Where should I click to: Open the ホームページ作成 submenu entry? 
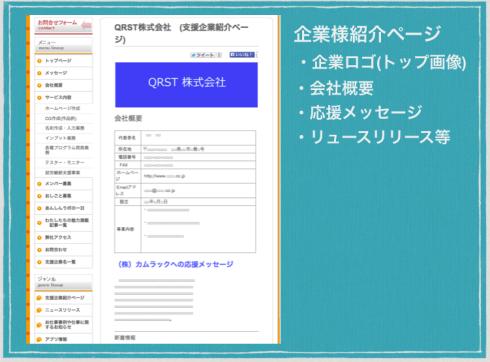[62, 108]
